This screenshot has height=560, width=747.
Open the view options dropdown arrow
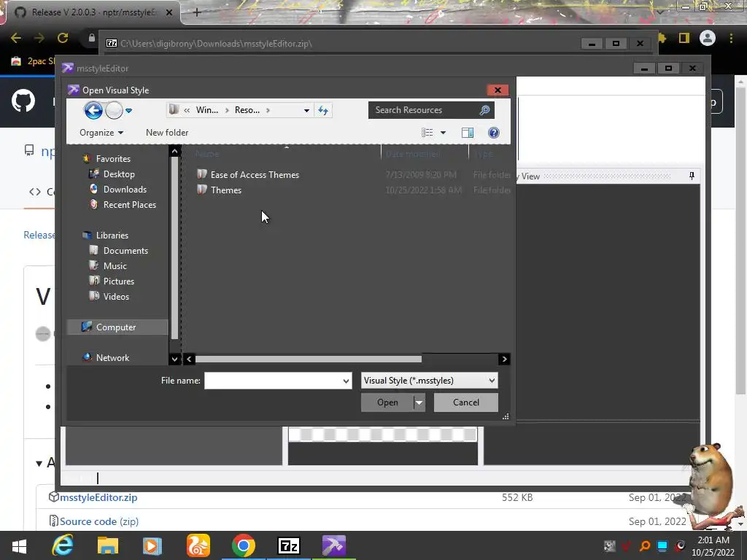pos(443,133)
